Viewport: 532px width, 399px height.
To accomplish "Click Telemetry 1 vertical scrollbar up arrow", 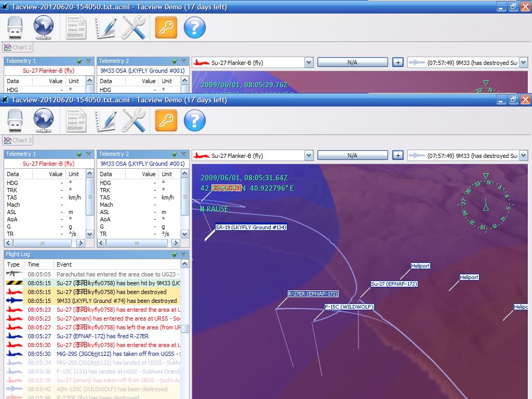I will (89, 174).
